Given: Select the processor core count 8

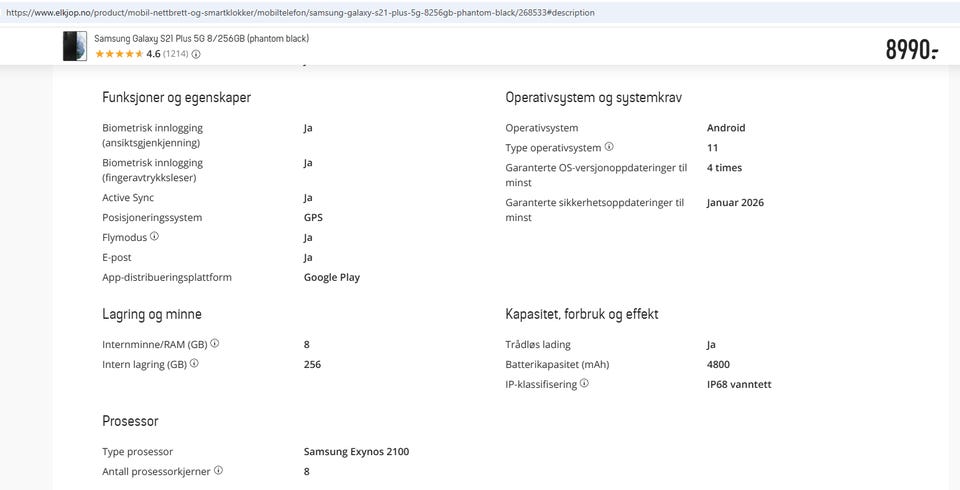Looking at the screenshot, I should pos(307,472).
